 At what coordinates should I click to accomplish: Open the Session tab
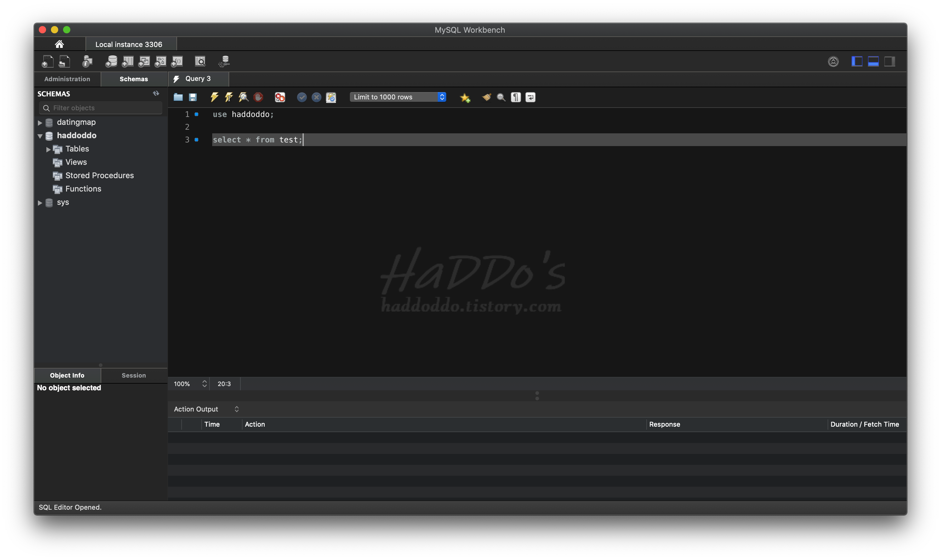(x=134, y=375)
